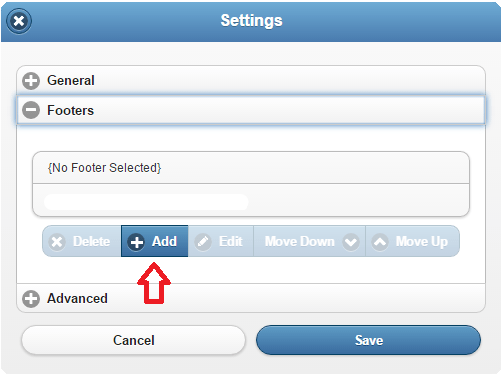Screen dimensions: 503x375
Task: Cancel the settings changes
Action: click(x=134, y=340)
